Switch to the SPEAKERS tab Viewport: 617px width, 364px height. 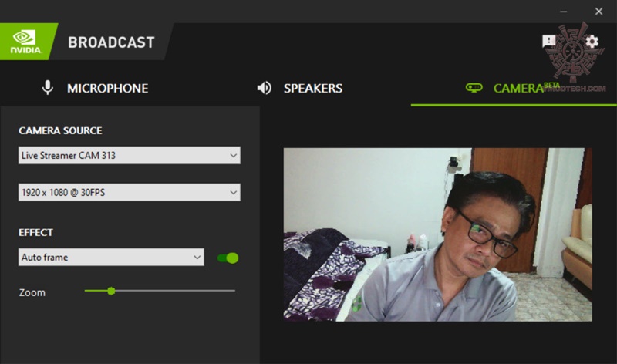pyautogui.click(x=313, y=88)
